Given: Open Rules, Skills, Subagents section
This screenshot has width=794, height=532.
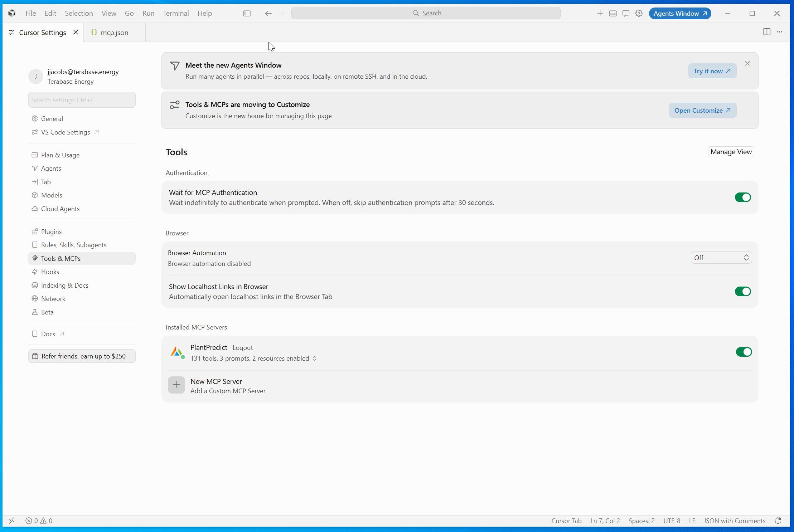Looking at the screenshot, I should tap(82, 245).
